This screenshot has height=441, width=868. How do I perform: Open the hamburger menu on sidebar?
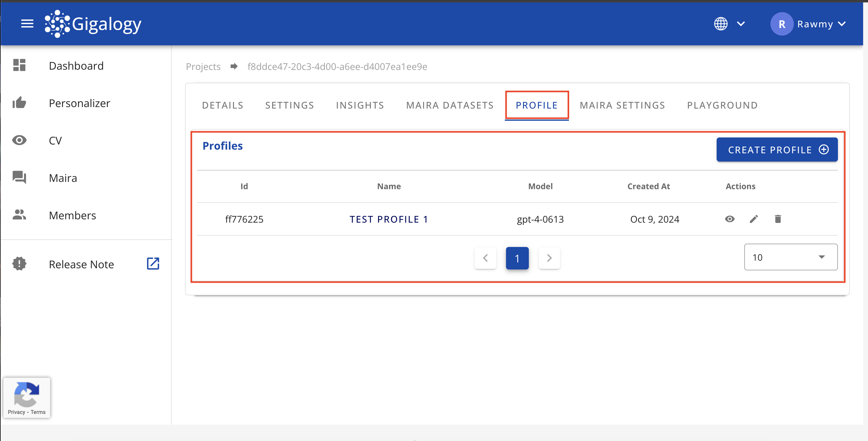(27, 24)
